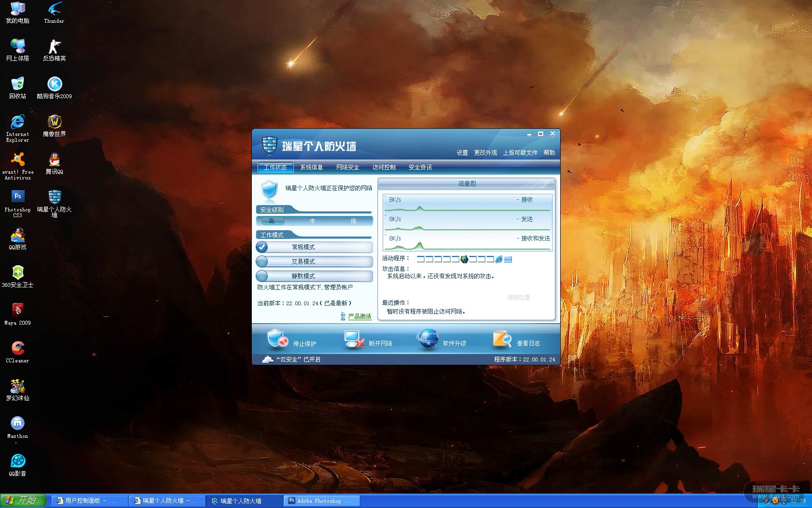Set security level to 中

pos(312,221)
